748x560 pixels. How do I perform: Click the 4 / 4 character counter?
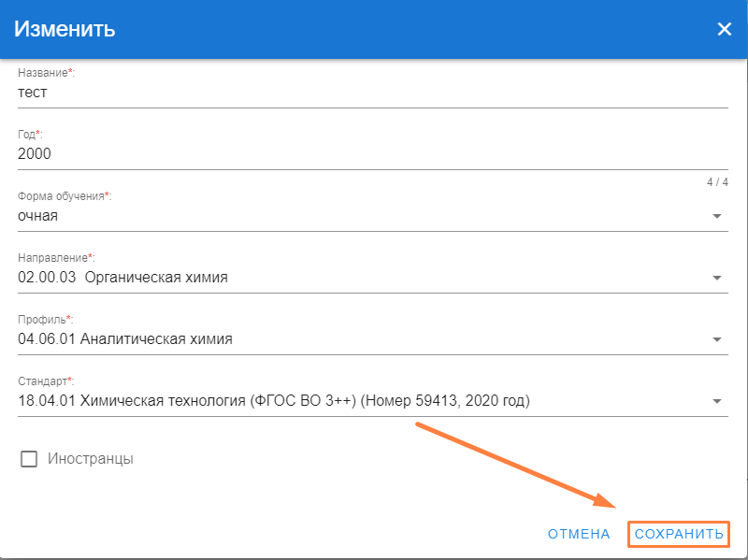click(716, 182)
